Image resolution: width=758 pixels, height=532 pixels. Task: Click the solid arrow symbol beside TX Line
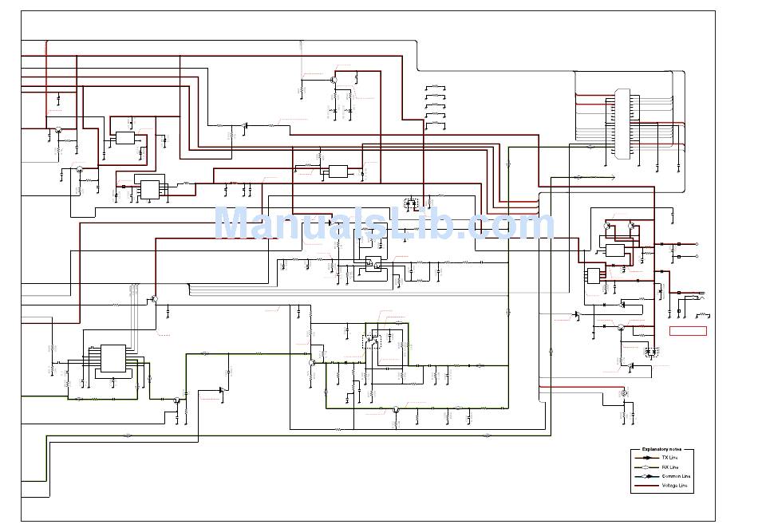click(647, 458)
